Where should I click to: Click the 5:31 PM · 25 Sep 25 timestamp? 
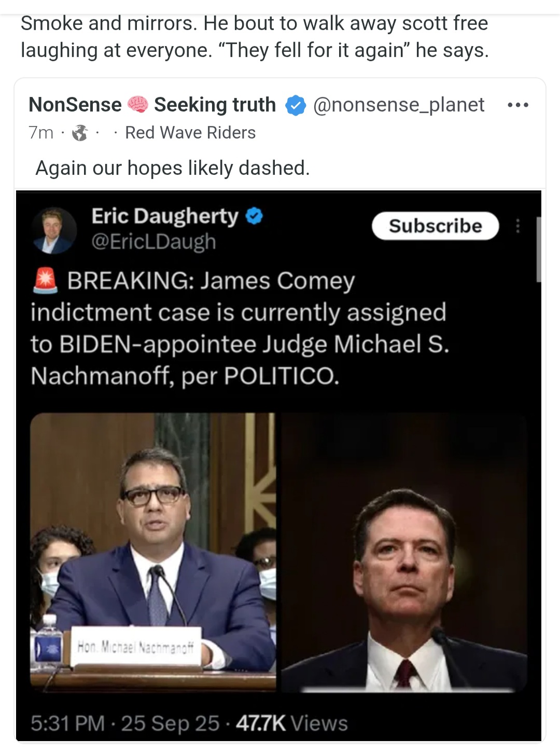coord(125,723)
